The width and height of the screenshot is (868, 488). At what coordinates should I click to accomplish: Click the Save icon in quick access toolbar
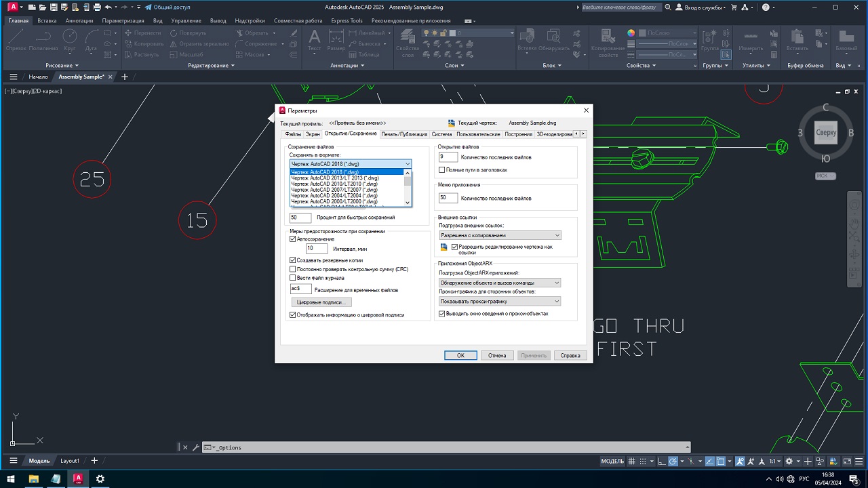[52, 7]
